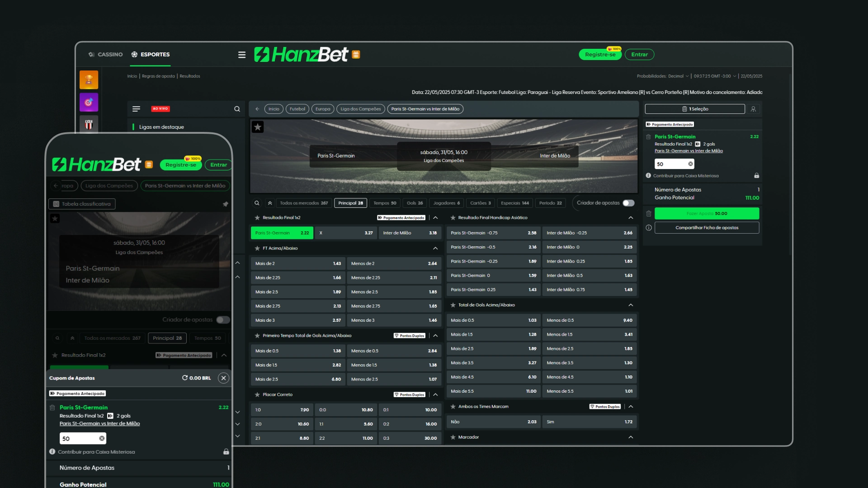Collapse the Handicap Asiático market chevron
The height and width of the screenshot is (488, 868).
pos(631,217)
